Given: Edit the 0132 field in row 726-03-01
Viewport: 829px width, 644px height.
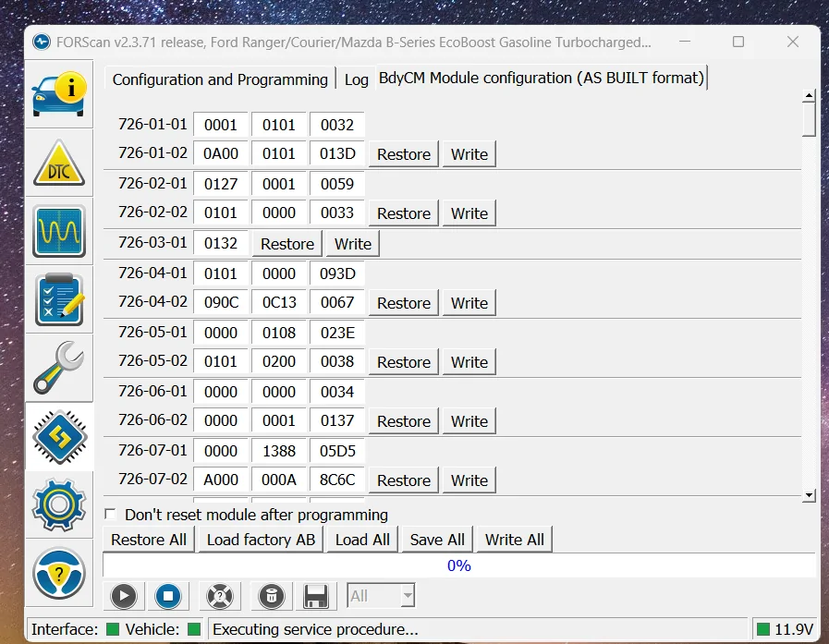Looking at the screenshot, I should 221,243.
